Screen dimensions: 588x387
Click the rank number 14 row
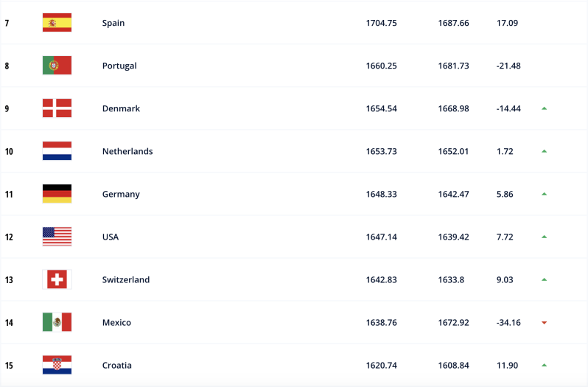pyautogui.click(x=294, y=322)
